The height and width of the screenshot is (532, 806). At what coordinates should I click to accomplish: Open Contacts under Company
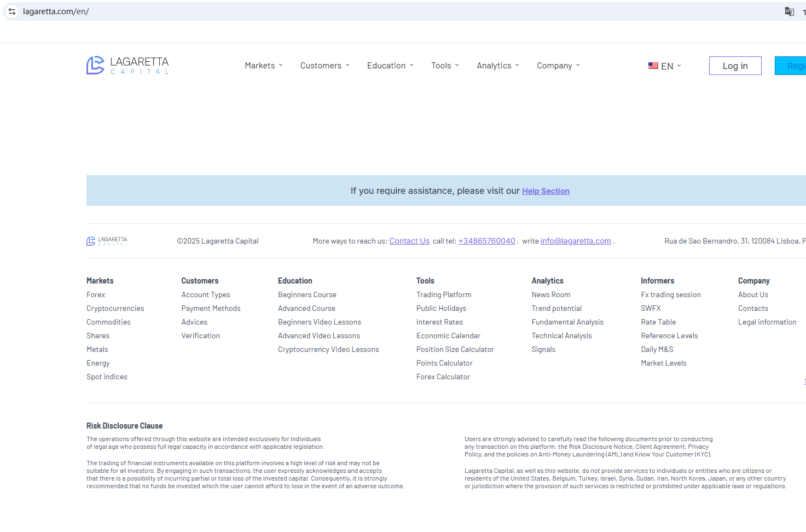753,308
